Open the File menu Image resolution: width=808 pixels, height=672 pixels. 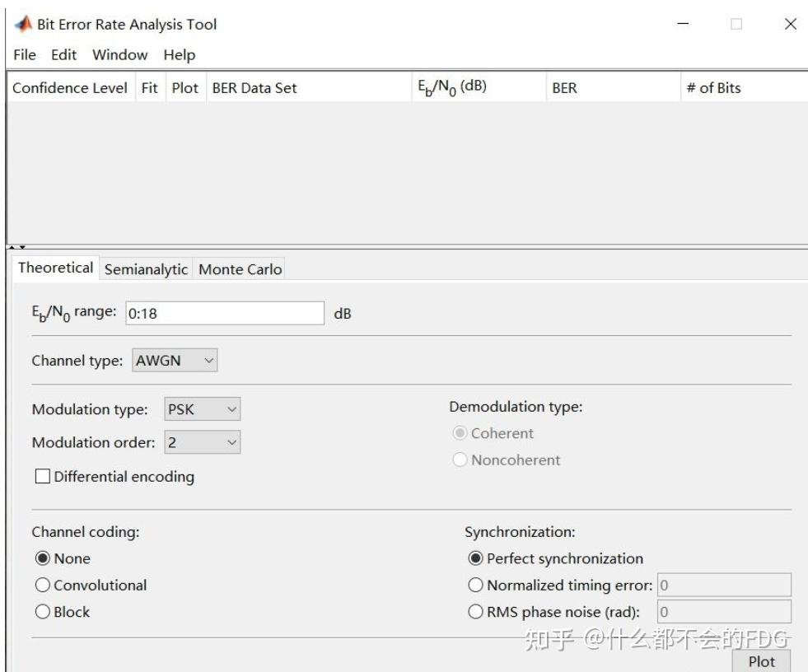25,55
